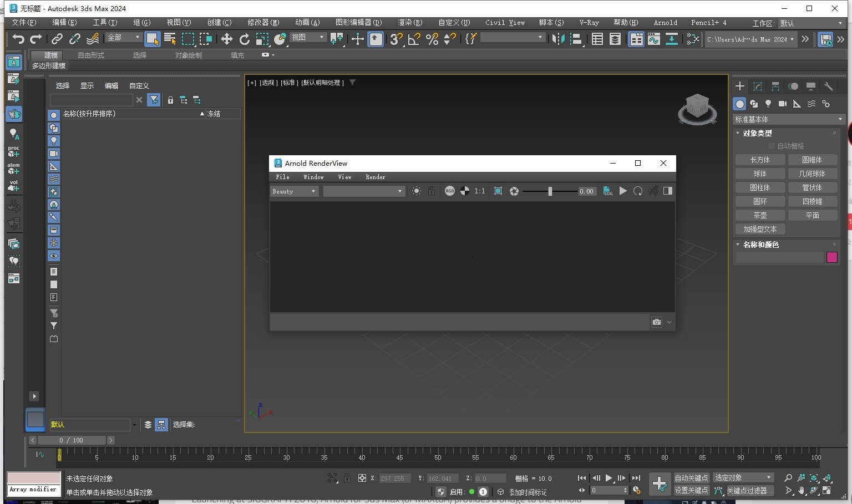Open the Modify panel tab
852x504 pixels.
(758, 86)
